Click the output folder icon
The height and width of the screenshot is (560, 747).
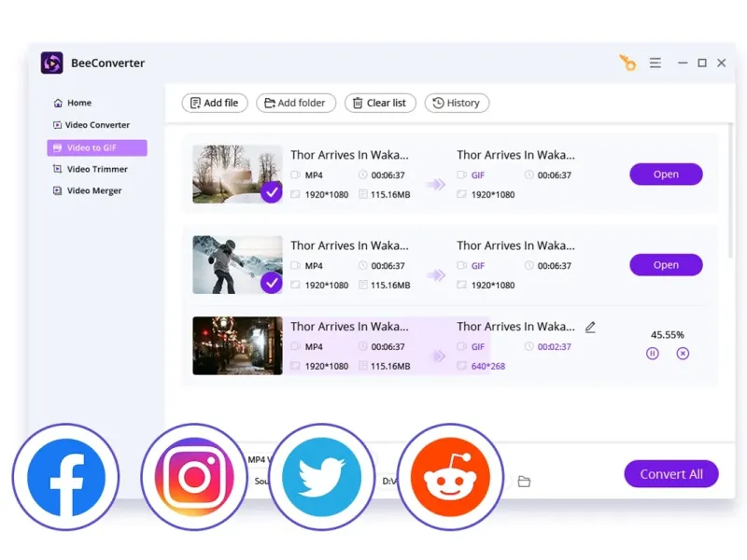coord(524,482)
